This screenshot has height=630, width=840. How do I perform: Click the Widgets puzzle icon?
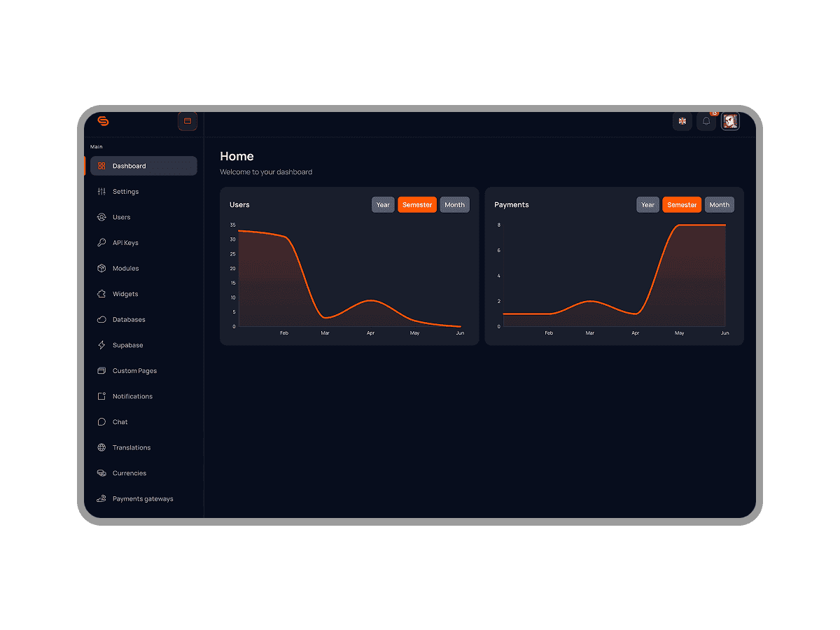101,294
